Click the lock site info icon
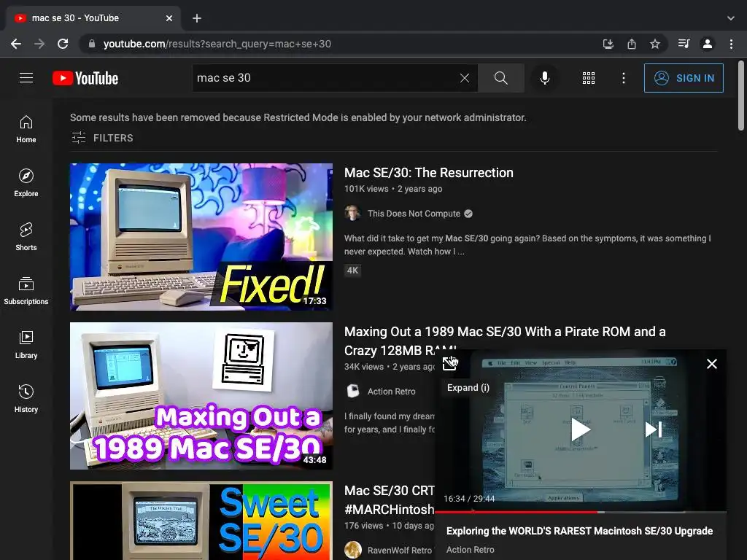This screenshot has width=747, height=560. (93, 44)
